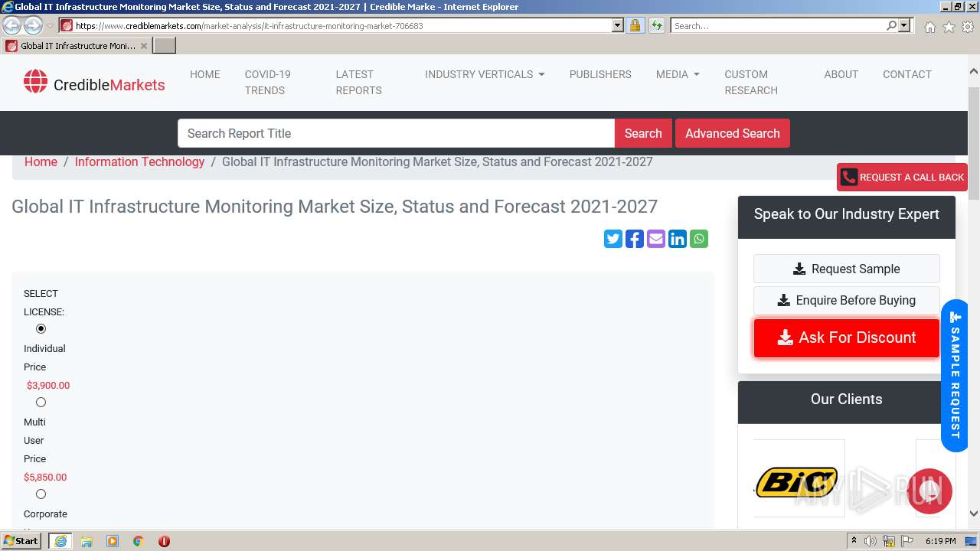The width and height of the screenshot is (980, 551).
Task: Click the Our Clients panel heading
Action: point(847,399)
